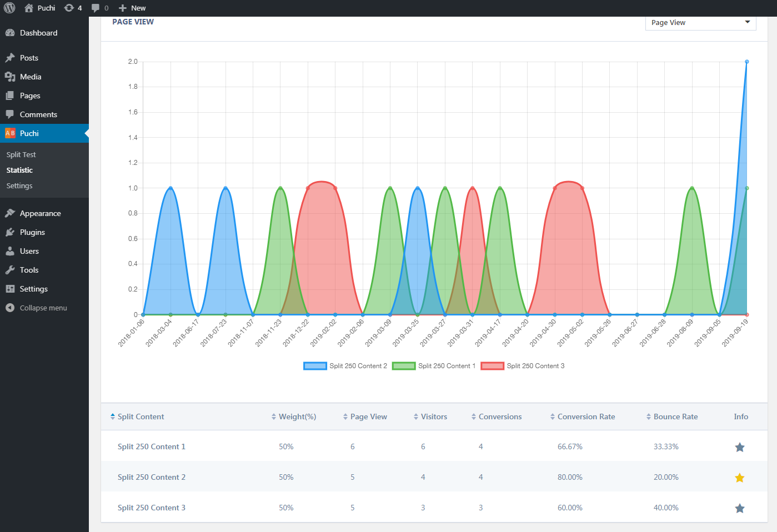The width and height of the screenshot is (777, 532).
Task: Click the blue peak data point at 2019-09-19
Action: coord(746,62)
